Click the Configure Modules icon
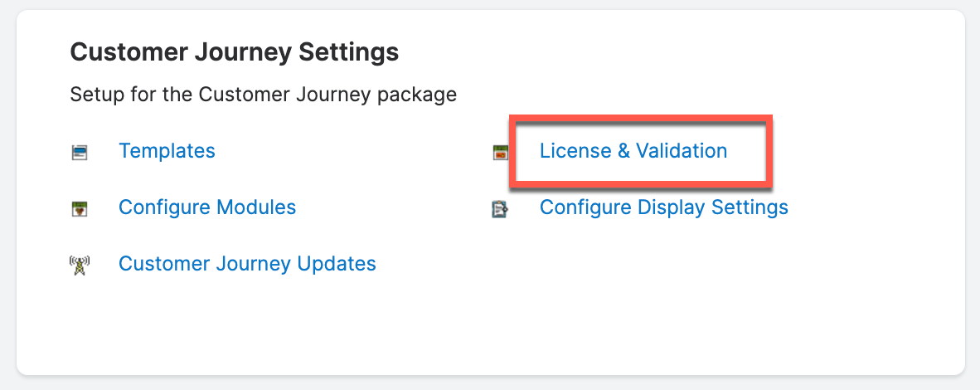980x390 pixels. click(80, 207)
